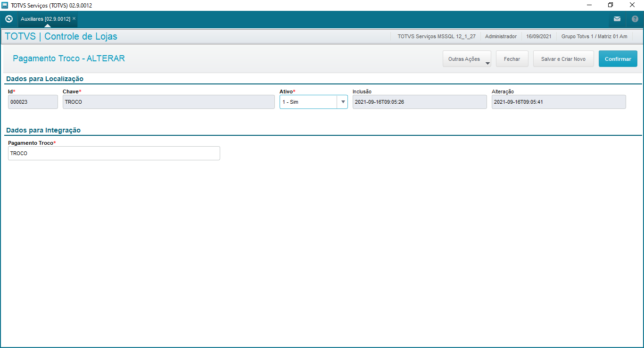Click the 16/09/2021 date in header
The height and width of the screenshot is (348, 644).
coord(539,36)
